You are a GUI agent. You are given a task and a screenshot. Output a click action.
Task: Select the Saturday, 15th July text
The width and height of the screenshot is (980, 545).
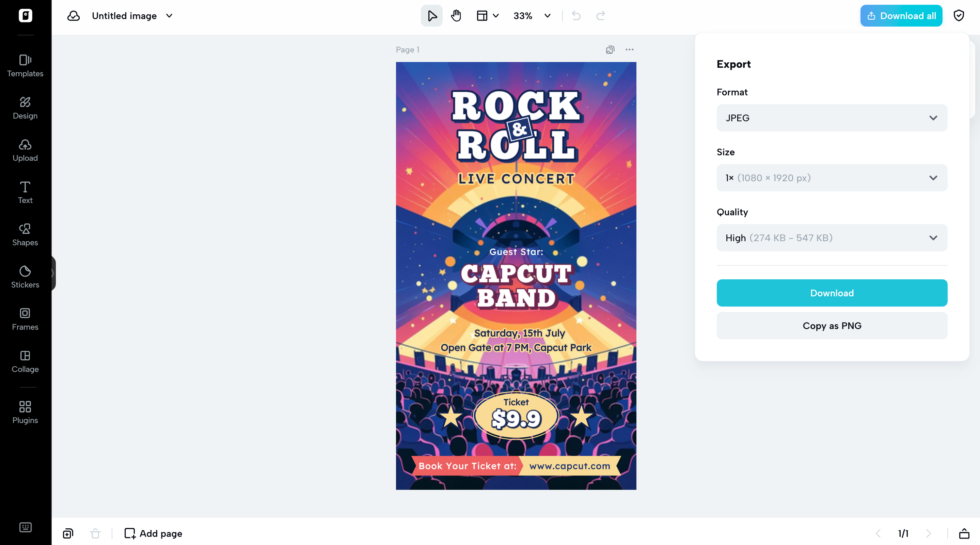[x=520, y=333]
